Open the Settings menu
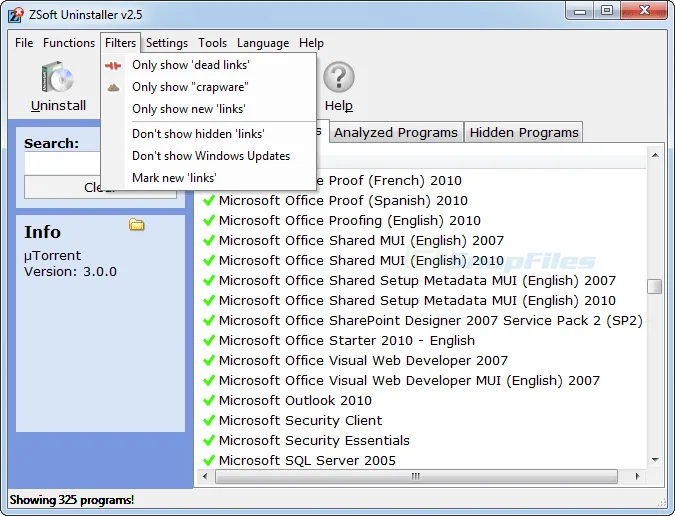 tap(167, 43)
